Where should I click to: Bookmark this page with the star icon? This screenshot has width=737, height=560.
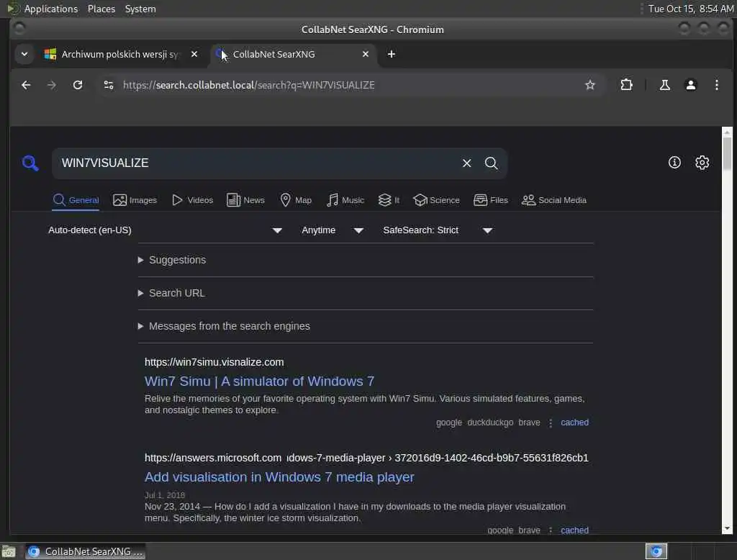[x=590, y=85]
